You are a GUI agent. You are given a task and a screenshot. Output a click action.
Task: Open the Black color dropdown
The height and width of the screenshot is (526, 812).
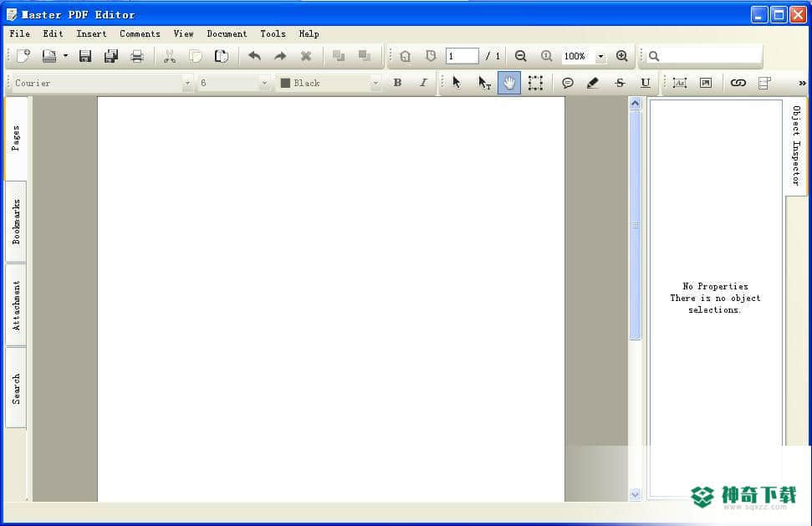(375, 83)
